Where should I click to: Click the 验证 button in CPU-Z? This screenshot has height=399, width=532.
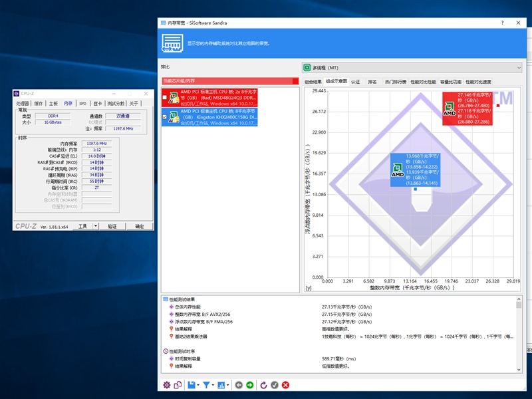coord(112,226)
